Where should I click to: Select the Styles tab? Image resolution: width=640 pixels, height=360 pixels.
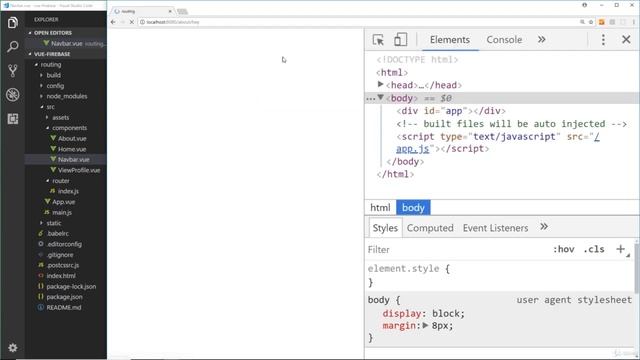[385, 228]
